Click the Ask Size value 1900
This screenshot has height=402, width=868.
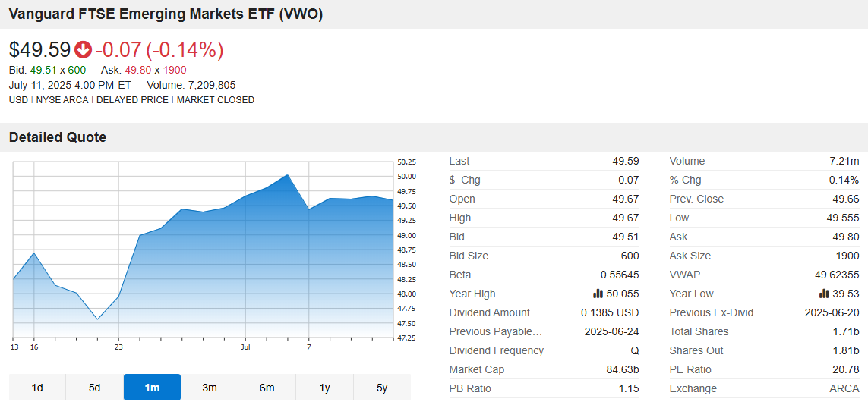point(848,256)
